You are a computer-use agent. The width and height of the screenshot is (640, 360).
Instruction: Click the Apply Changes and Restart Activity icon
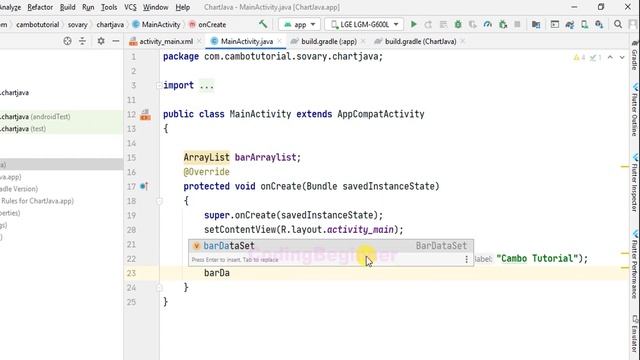(428, 24)
